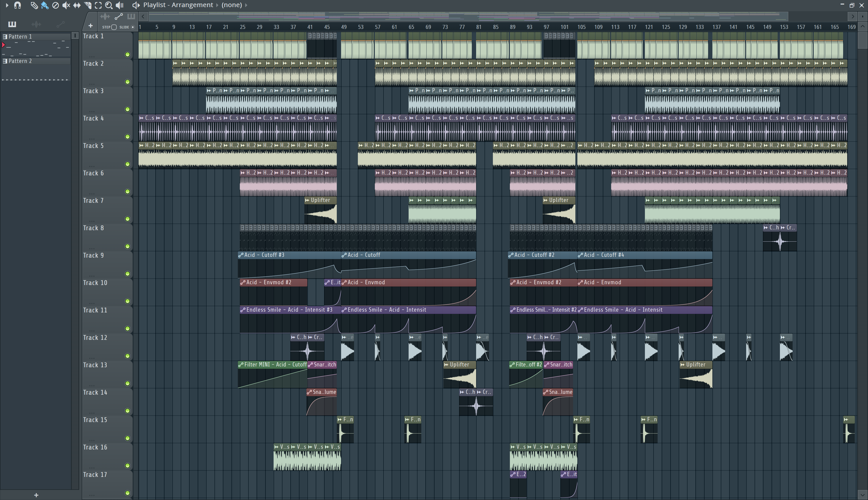The width and height of the screenshot is (868, 500).
Task: Select the Slice tool icon
Action: click(88, 5)
